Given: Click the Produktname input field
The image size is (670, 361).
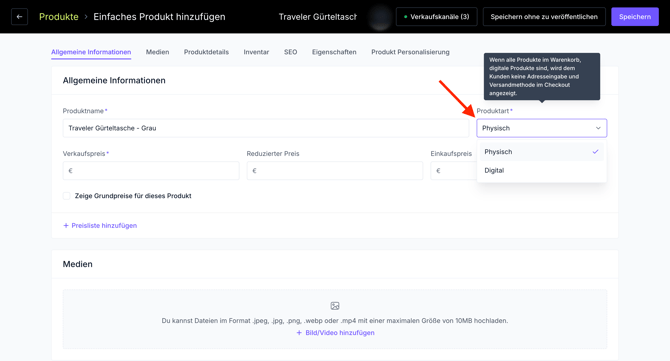Looking at the screenshot, I should tap(266, 128).
